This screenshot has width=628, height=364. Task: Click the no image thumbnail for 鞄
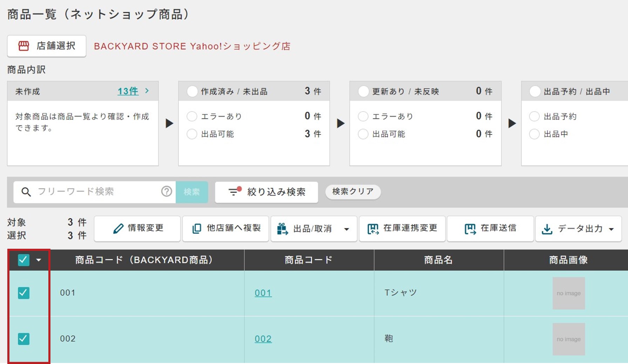pos(568,339)
